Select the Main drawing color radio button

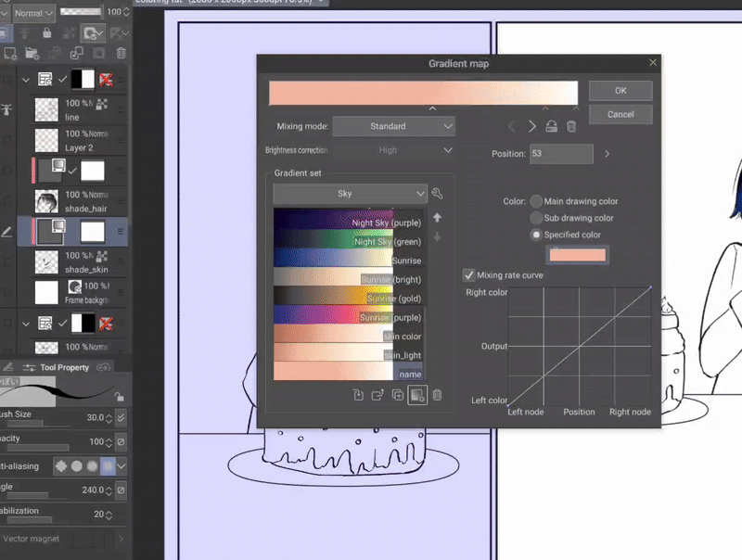pos(536,201)
